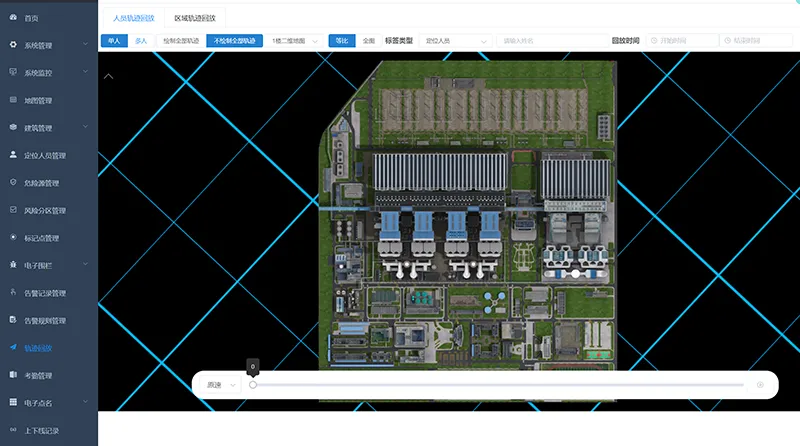Click the 告警记录管理 icon
The image size is (800, 446).
[13, 292]
